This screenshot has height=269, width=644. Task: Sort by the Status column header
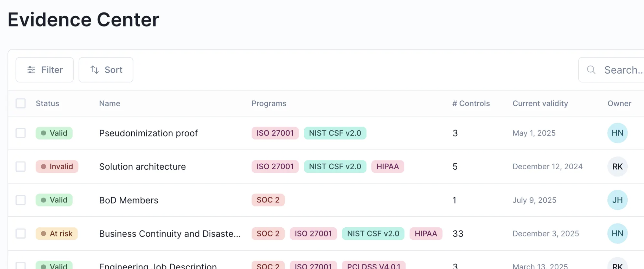coord(47,103)
